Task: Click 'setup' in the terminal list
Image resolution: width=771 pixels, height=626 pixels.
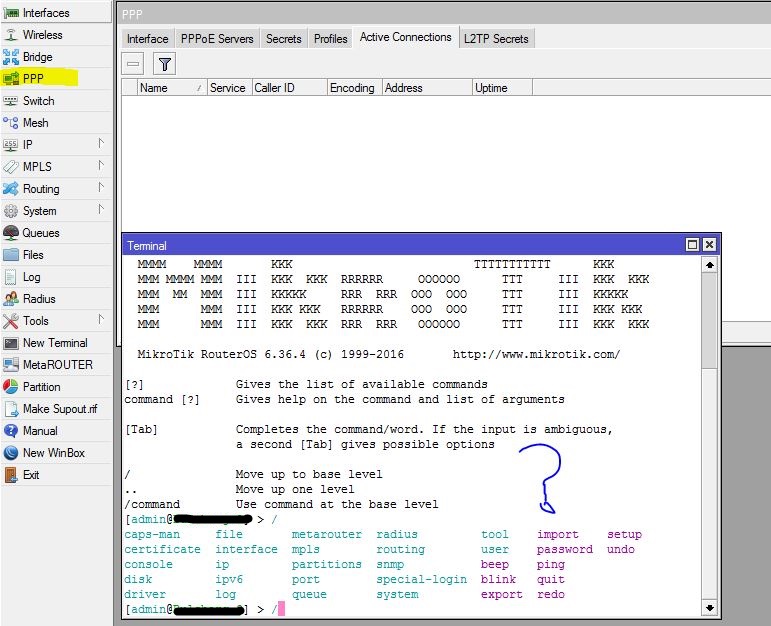Action: point(624,535)
